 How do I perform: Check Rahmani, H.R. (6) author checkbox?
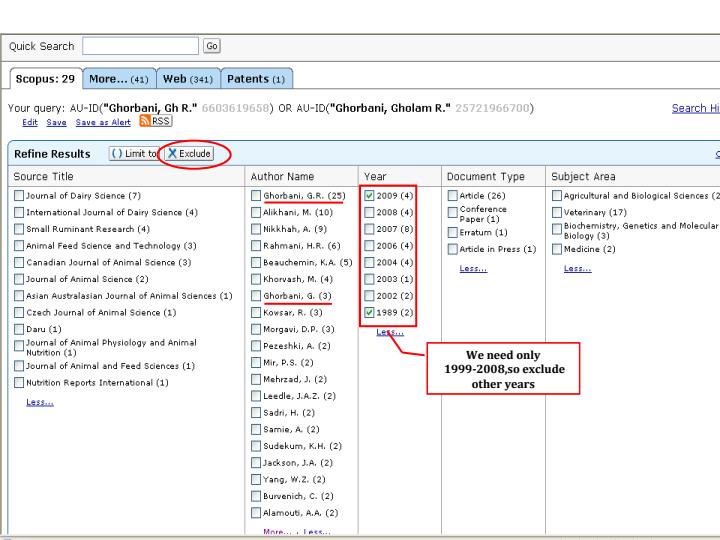(256, 246)
